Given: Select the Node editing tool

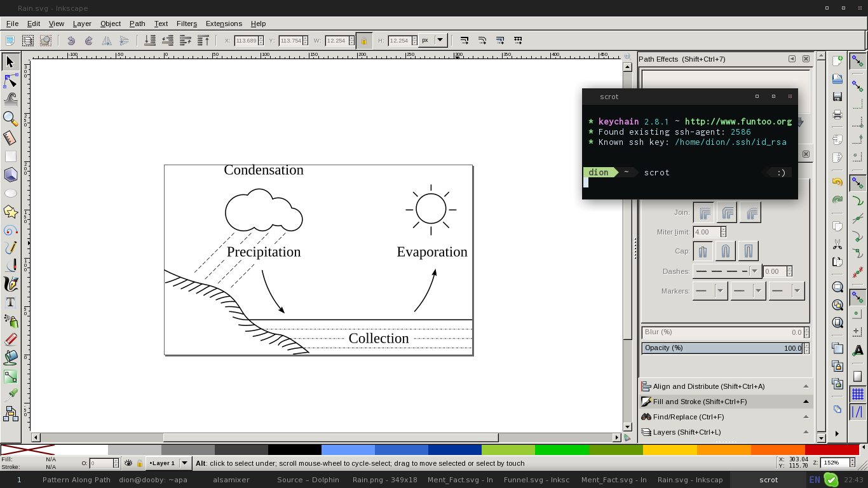Looking at the screenshot, I should coord(10,81).
